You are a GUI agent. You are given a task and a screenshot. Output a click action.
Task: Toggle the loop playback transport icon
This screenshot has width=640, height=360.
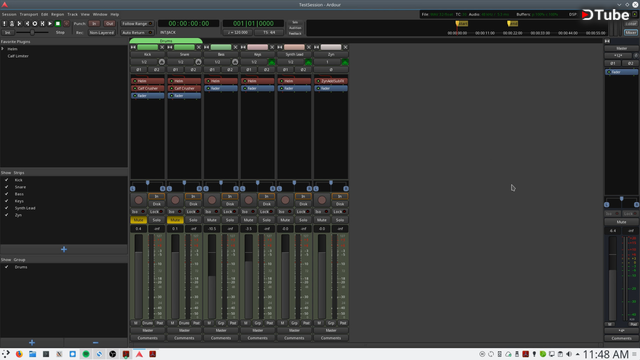35,24
